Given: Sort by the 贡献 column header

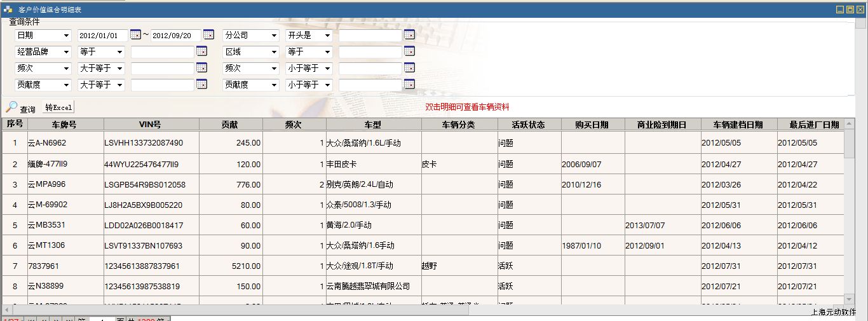Looking at the screenshot, I should (231, 125).
